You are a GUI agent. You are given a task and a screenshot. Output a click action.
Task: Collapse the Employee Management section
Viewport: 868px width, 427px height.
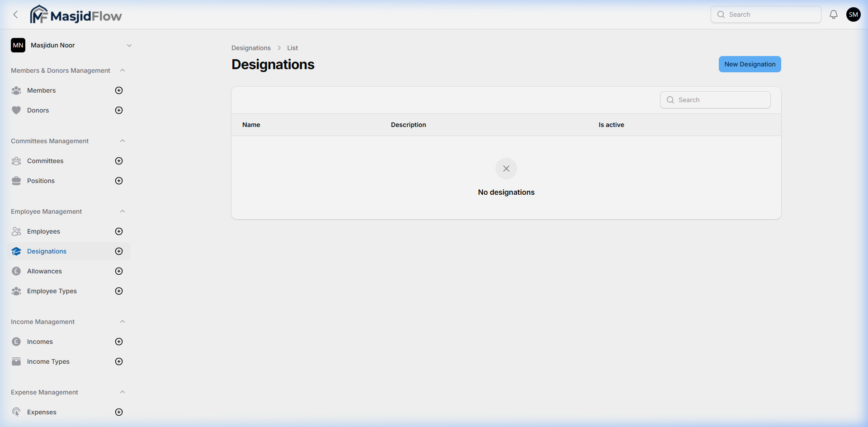(x=123, y=211)
